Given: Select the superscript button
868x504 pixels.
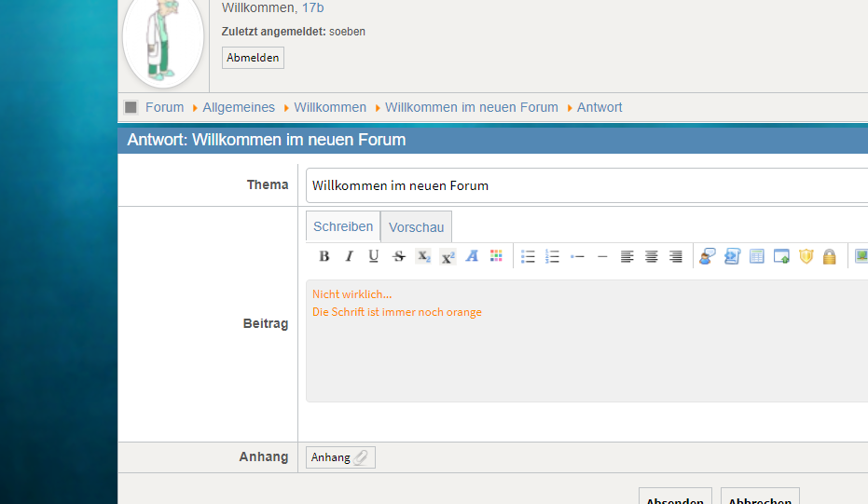Looking at the screenshot, I should (x=448, y=256).
